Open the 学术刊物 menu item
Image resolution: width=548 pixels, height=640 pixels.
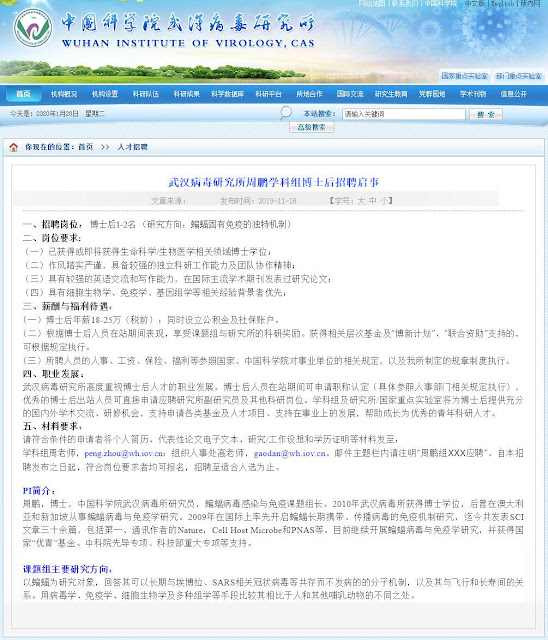pos(473,94)
